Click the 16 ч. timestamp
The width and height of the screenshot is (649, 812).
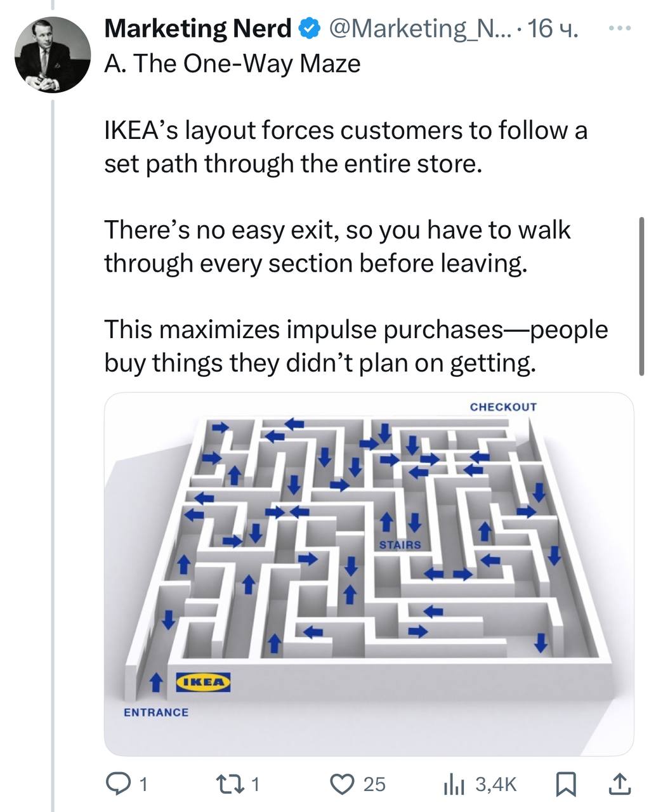point(552,29)
